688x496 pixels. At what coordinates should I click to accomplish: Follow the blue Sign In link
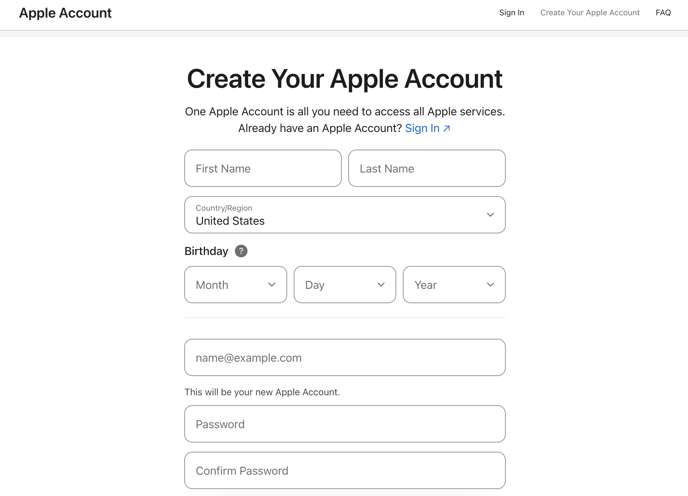tap(422, 128)
